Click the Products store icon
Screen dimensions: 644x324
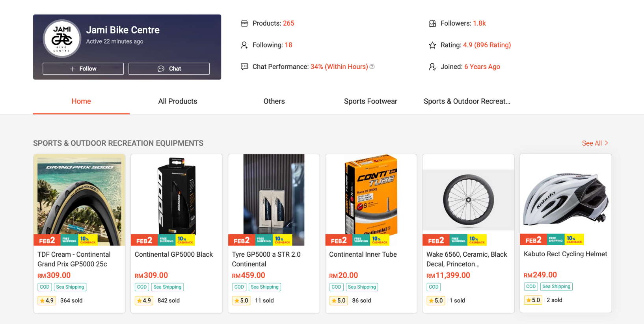tap(244, 24)
